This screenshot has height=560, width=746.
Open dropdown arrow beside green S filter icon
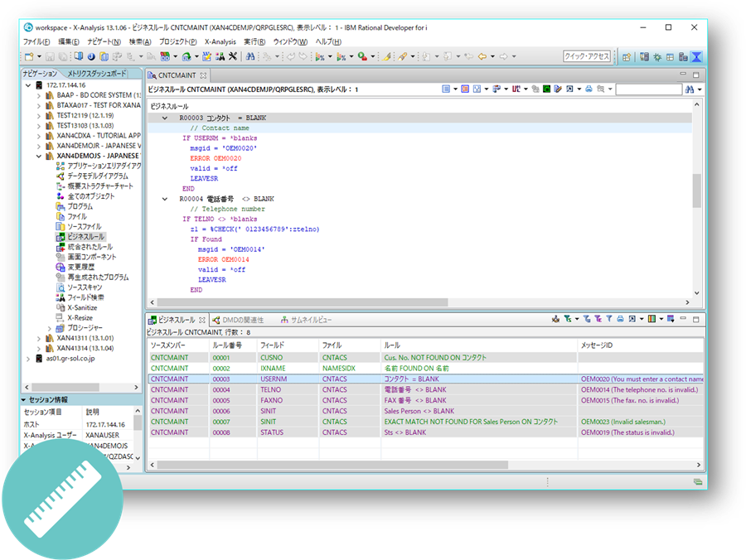[577, 319]
